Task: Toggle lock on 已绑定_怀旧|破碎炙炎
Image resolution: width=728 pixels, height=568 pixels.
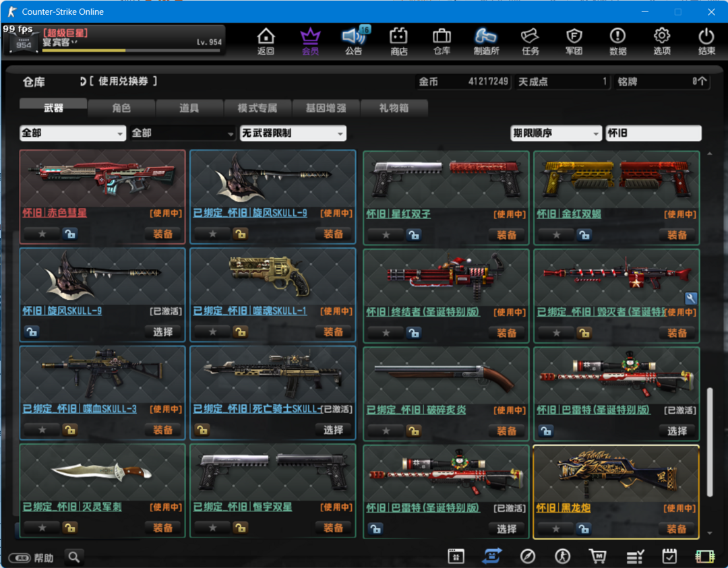Action: [414, 431]
